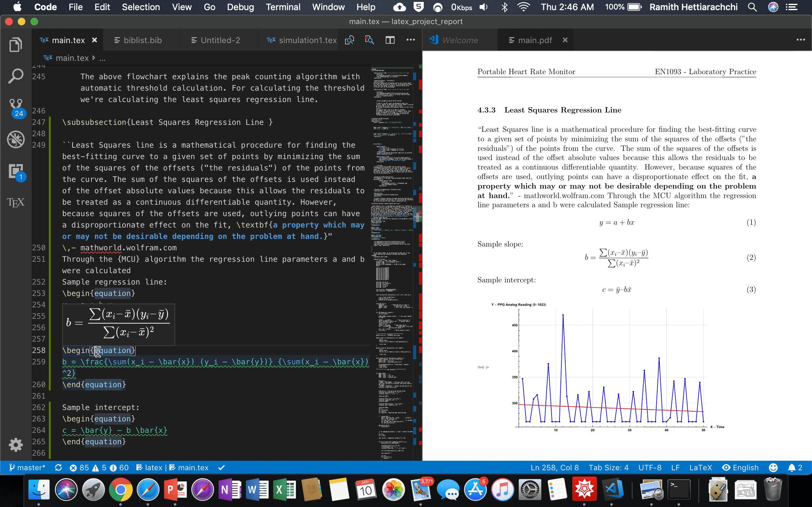Toggle the checkmark build status icon
This screenshot has height=507, width=812.
click(221, 467)
